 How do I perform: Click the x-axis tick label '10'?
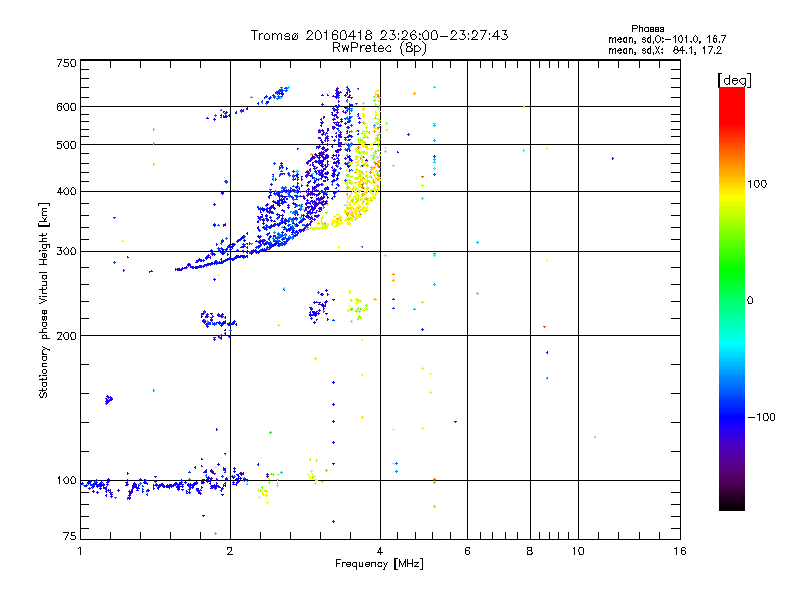pos(578,551)
